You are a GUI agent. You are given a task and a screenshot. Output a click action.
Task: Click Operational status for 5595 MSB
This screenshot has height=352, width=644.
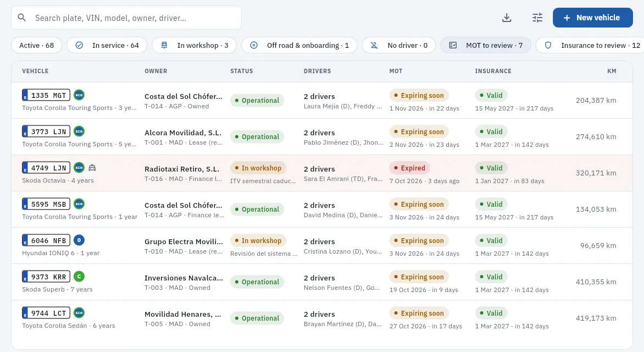(257, 210)
